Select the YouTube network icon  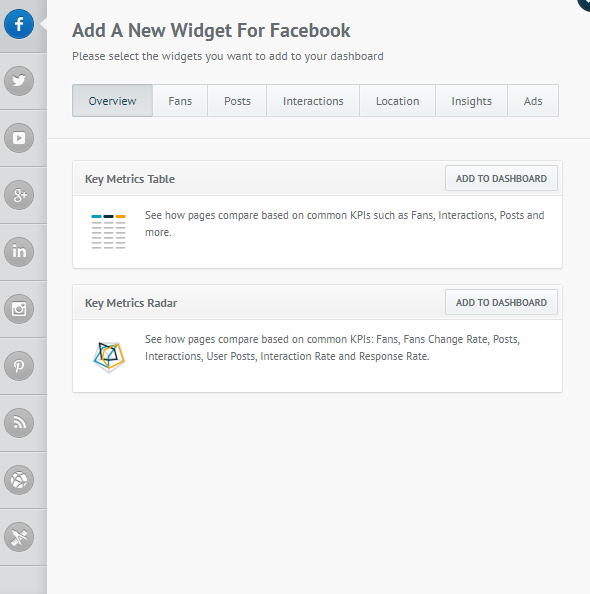point(19,138)
